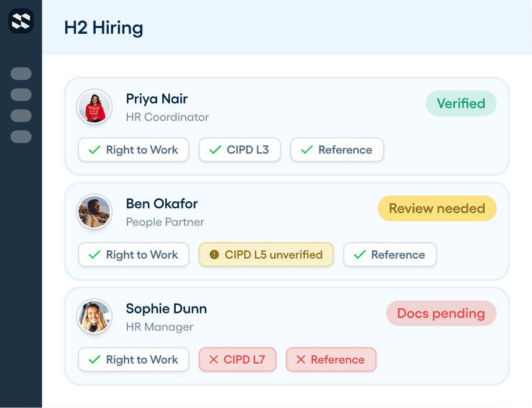Viewport: 532px width, 408px height.
Task: Click the name Ben Okafor
Action: pos(162,204)
